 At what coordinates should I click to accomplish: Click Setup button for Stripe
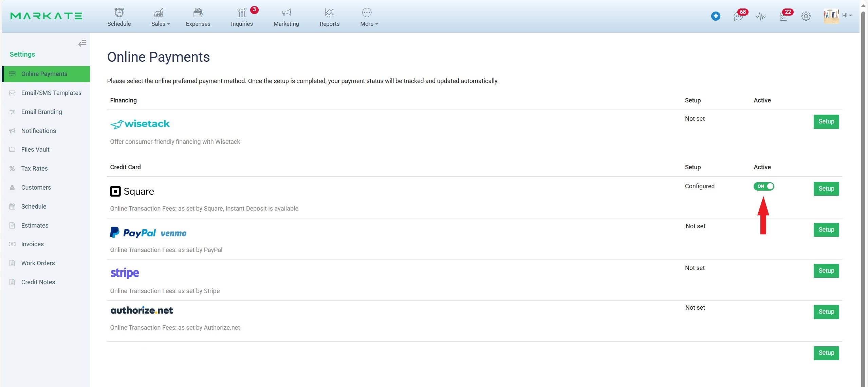point(826,271)
